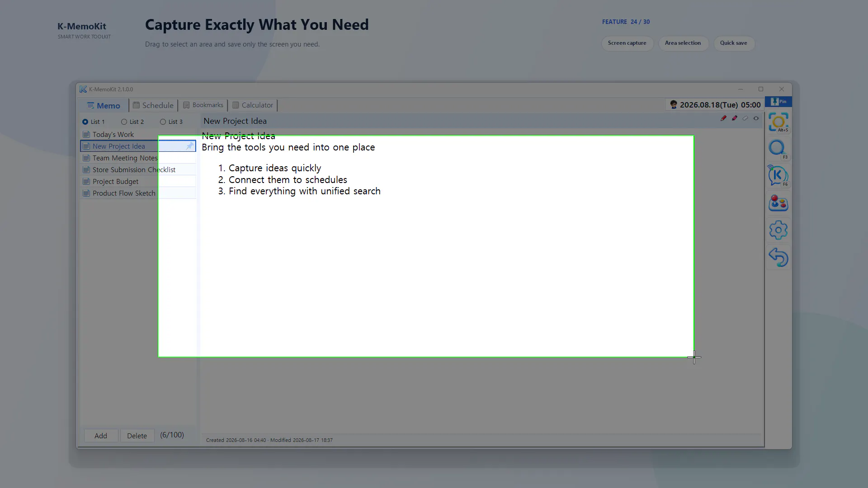The width and height of the screenshot is (868, 488).
Task: Click the list line 'Capture ideas quickly'
Action: point(275,168)
